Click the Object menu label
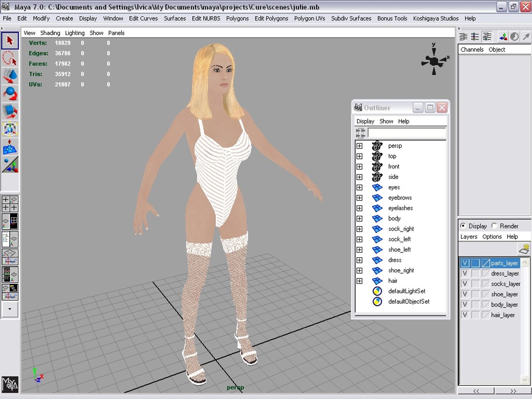 [497, 50]
